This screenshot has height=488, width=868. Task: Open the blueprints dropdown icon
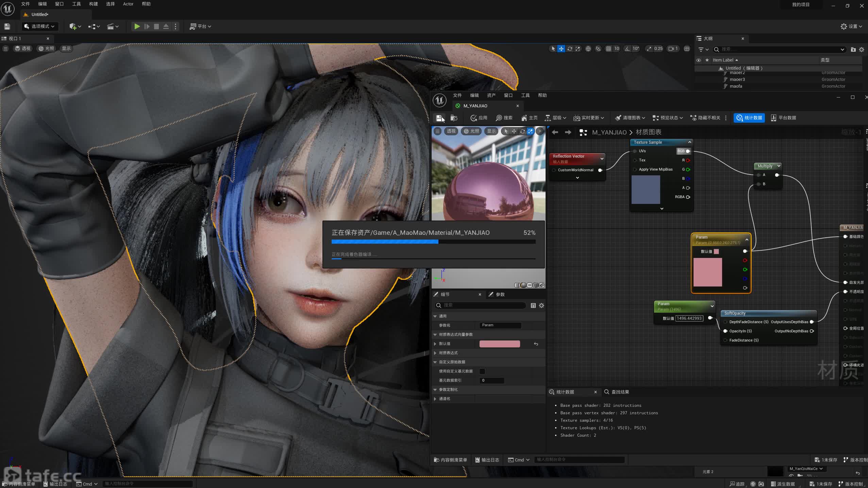[x=94, y=27]
